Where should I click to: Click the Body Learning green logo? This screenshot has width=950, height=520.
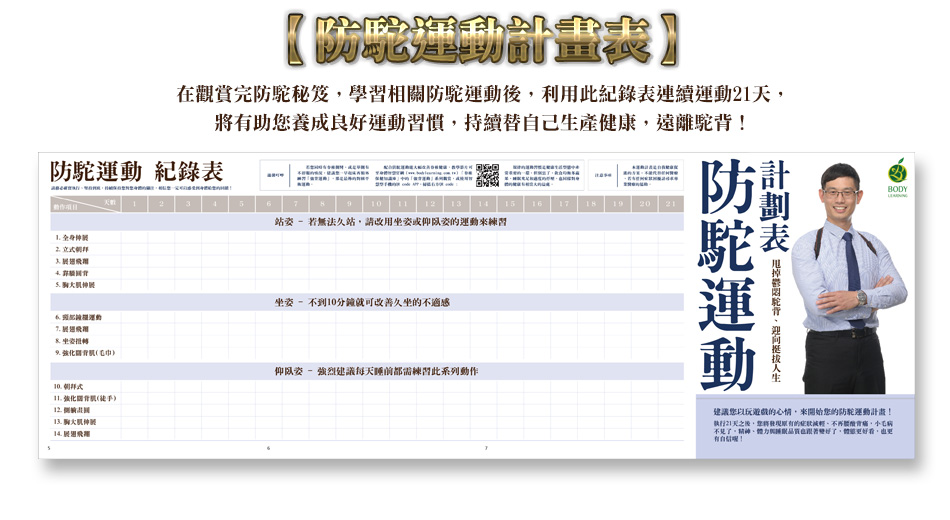[x=897, y=178]
